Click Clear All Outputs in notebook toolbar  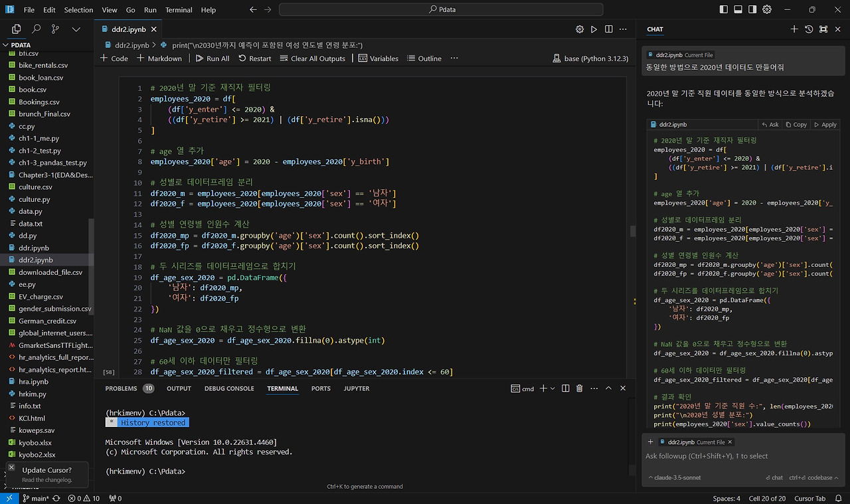[312, 58]
